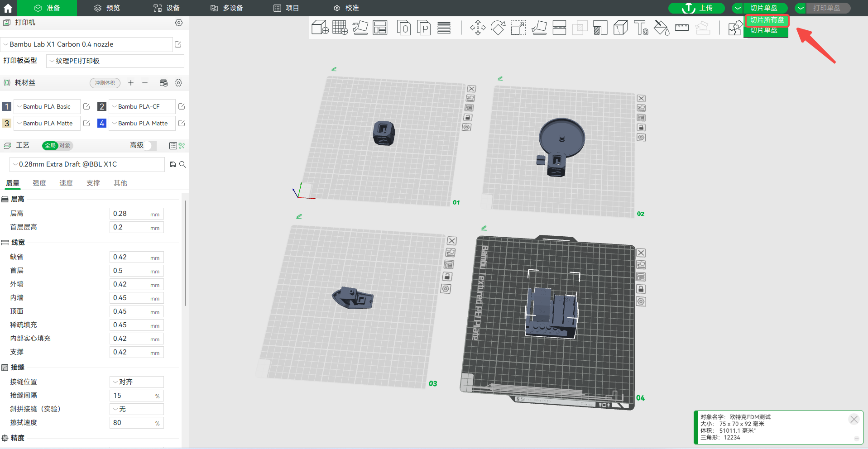The image size is (868, 449).
Task: Click the 冲刷体积 flush volumes button
Action: point(105,83)
